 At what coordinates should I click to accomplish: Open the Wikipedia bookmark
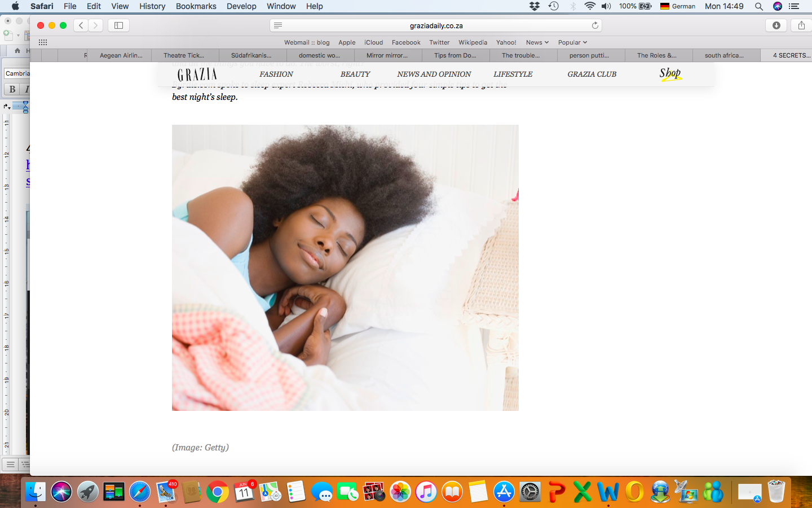coord(473,42)
